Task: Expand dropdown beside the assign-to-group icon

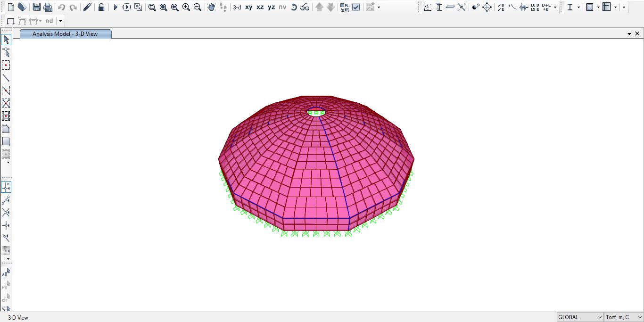Action: [379, 7]
